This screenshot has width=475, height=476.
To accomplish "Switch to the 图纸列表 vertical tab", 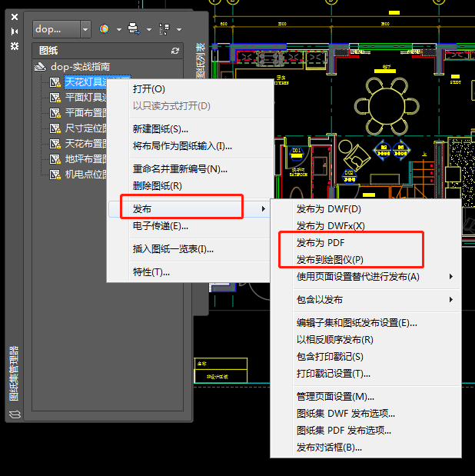I will point(201,61).
